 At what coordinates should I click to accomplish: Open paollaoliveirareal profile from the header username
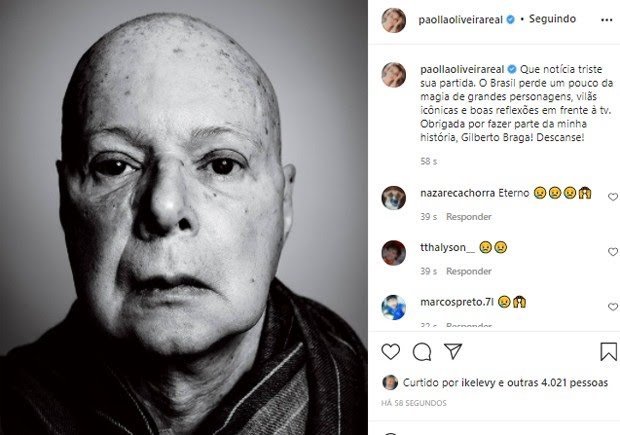click(461, 19)
